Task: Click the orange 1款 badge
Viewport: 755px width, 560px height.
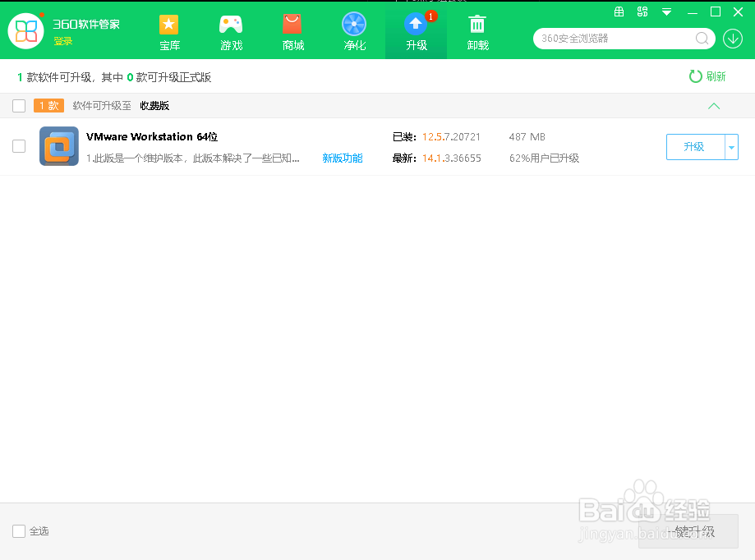Action: click(48, 106)
